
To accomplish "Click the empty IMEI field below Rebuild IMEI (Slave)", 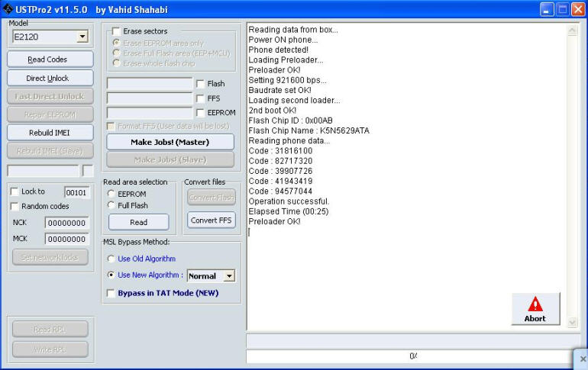I will 43,171.
